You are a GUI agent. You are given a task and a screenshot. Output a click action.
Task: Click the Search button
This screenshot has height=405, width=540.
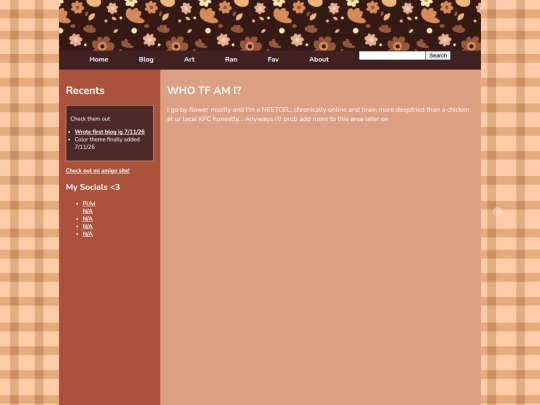click(x=438, y=55)
